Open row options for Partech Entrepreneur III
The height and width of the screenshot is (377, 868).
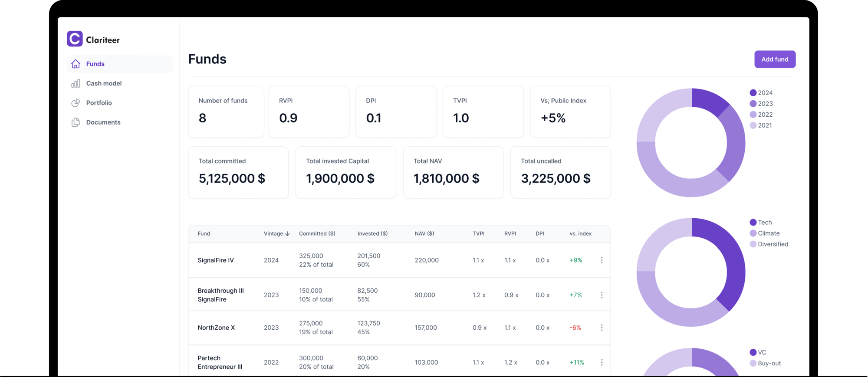(x=602, y=362)
